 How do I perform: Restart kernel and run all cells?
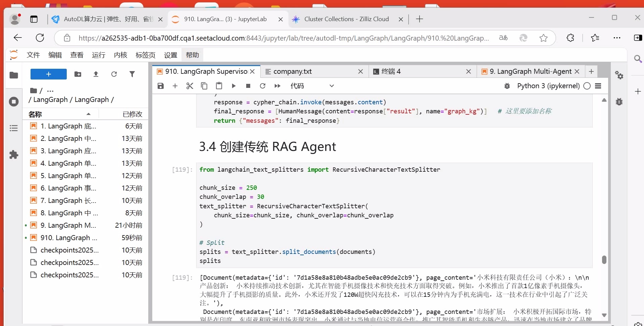pos(277,86)
